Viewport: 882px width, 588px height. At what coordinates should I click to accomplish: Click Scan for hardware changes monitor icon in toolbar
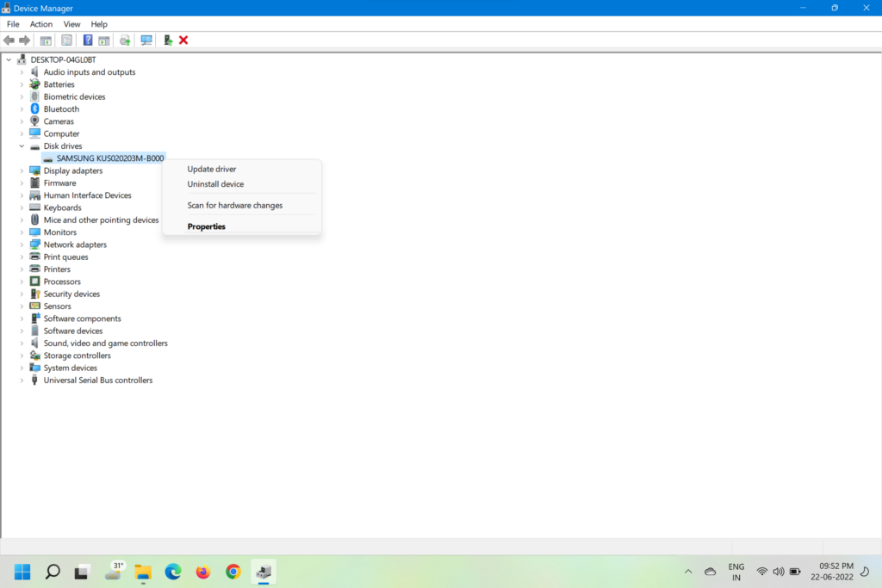click(146, 40)
